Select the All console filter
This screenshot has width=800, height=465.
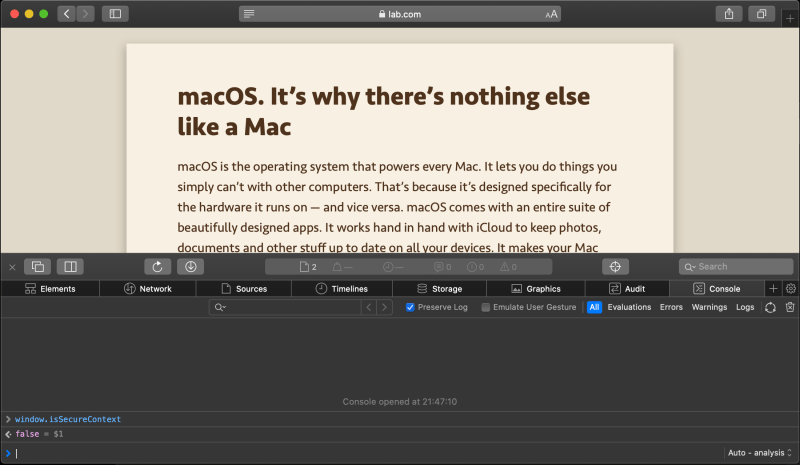[x=594, y=307]
